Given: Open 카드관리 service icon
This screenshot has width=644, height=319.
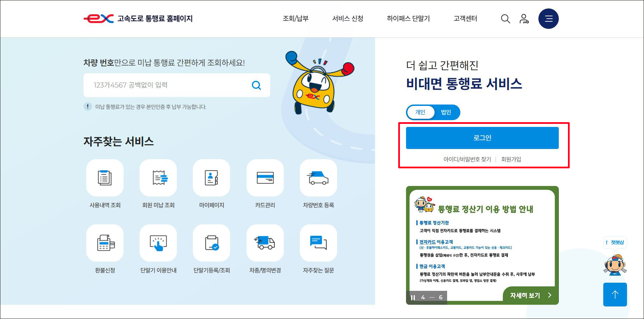Looking at the screenshot, I should point(265,178).
